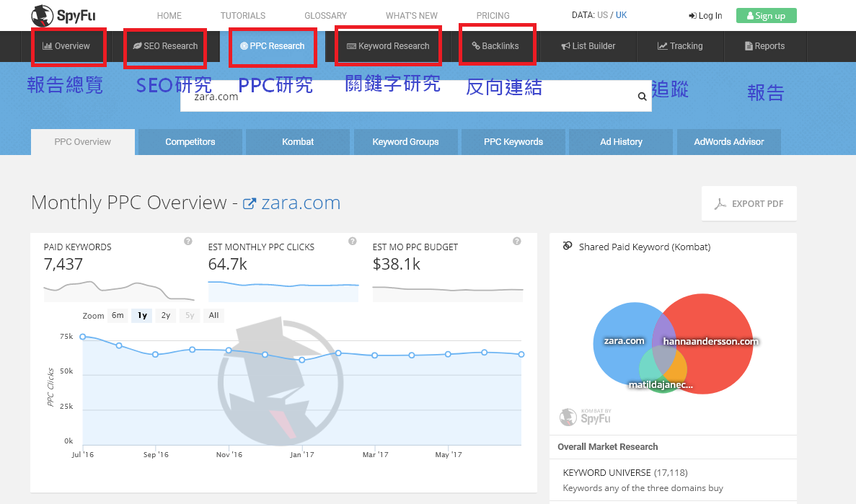Click the Est Monthly PPC Clicks sparkline
Screen dimensions: 856x504
click(x=283, y=291)
